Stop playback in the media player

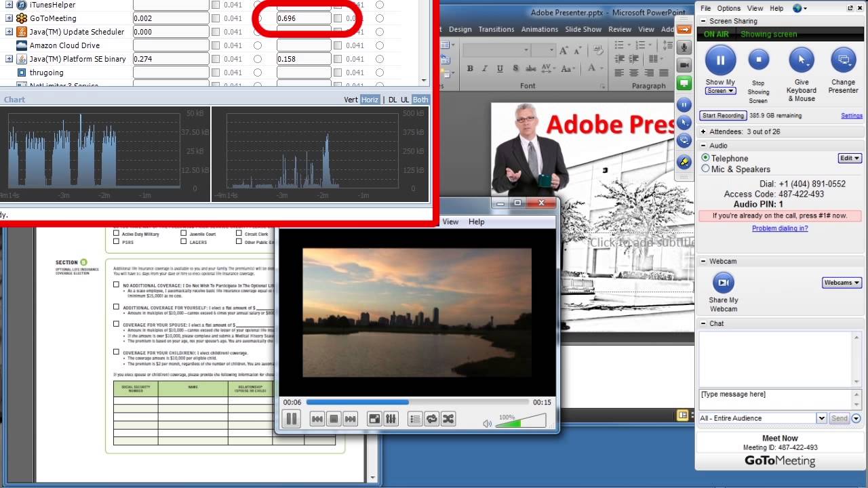tap(334, 419)
